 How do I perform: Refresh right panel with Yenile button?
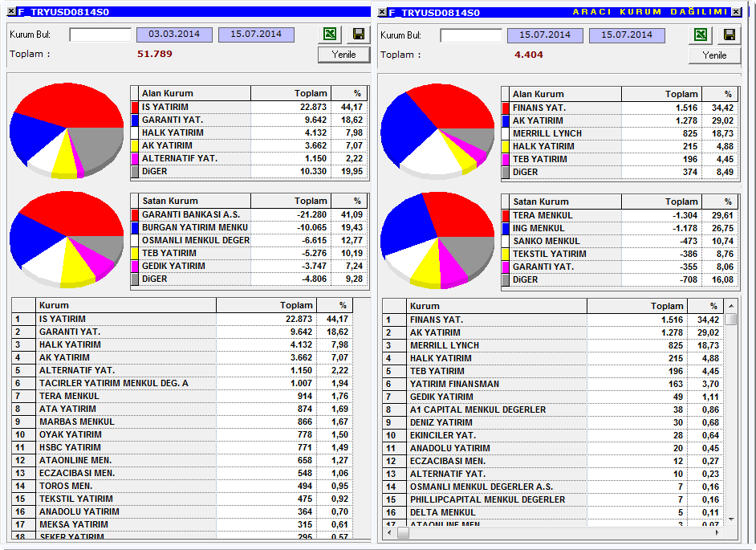(714, 55)
